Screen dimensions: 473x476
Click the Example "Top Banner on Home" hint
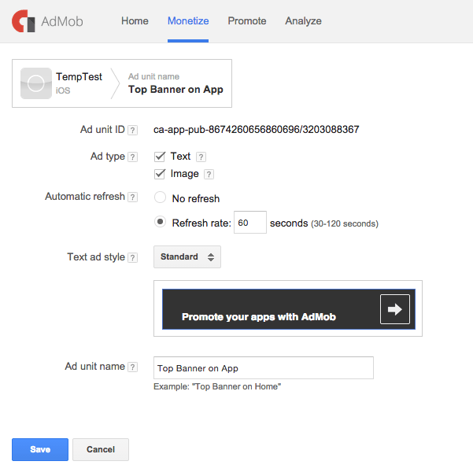click(x=217, y=386)
